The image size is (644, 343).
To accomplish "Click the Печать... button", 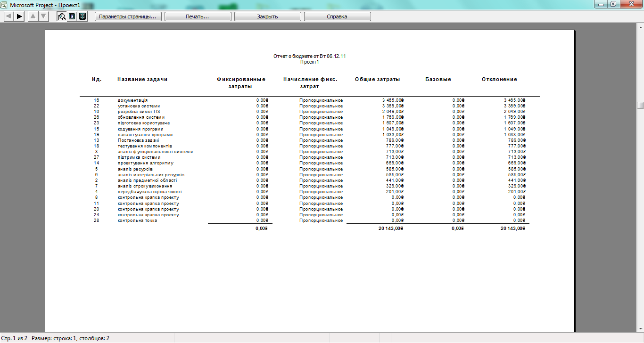I will tap(198, 16).
